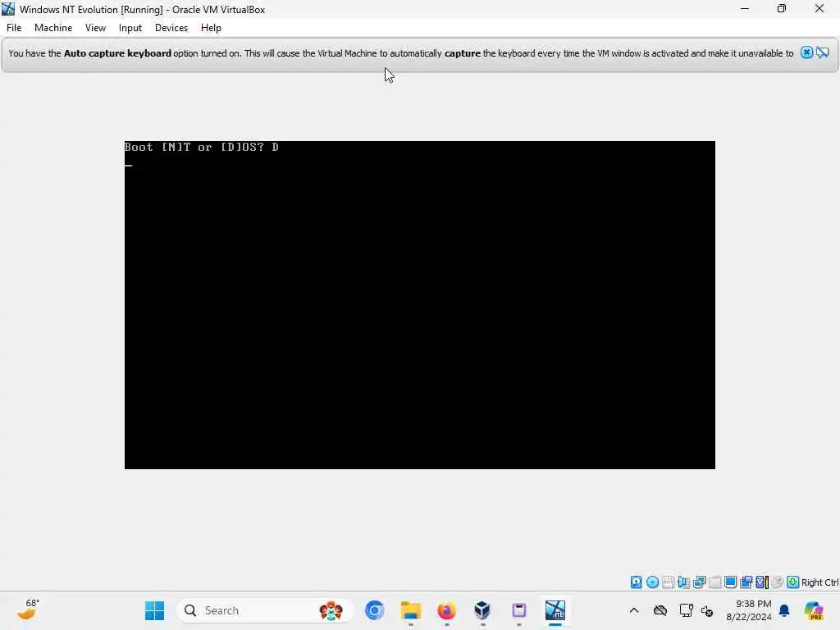
Task: Click the search highlight illustration in the Search box
Action: pos(331,610)
